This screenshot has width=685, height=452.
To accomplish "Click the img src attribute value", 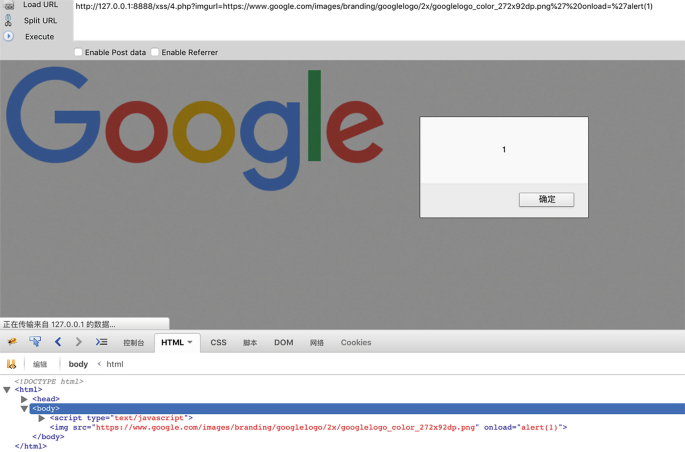I will click(285, 428).
